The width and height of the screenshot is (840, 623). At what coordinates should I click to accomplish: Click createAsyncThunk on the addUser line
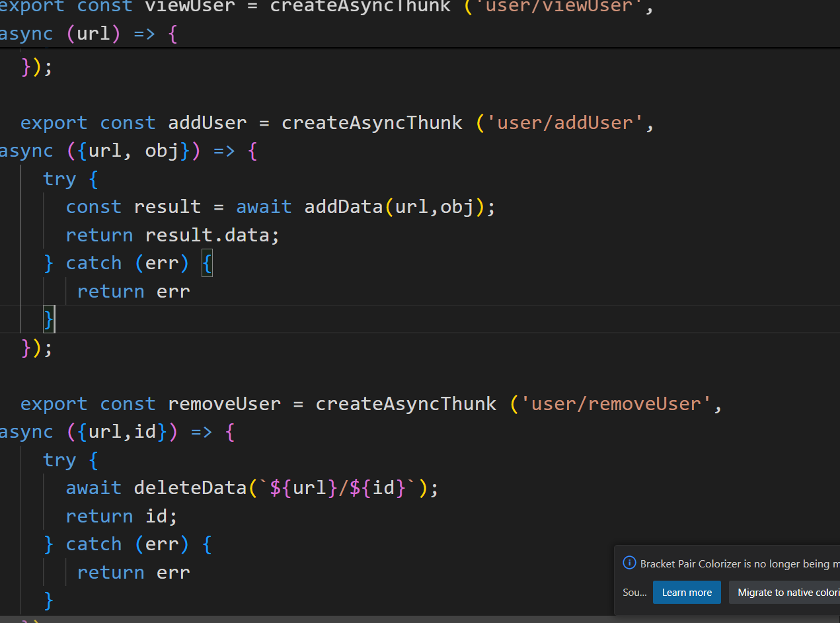371,123
